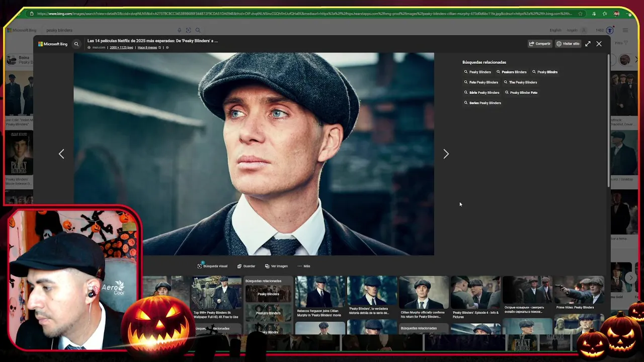
Task: Click the browser address bar URL
Action: [304, 14]
